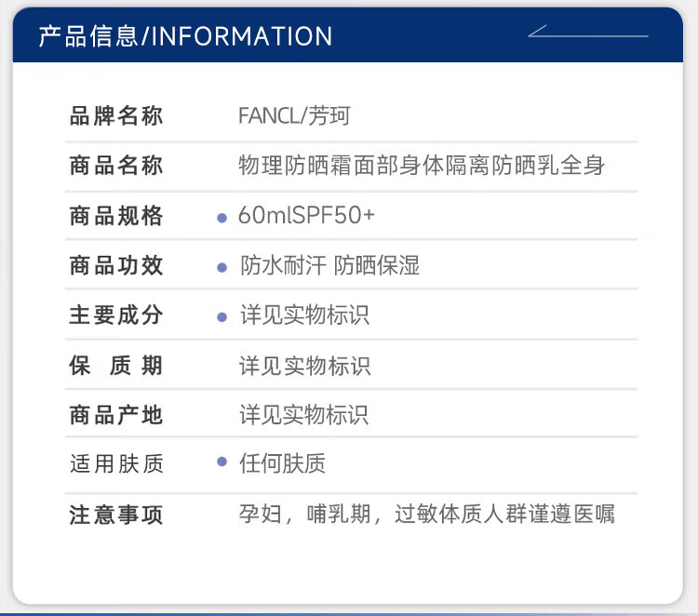Click the bullet dot in the 主要成分 row
Viewport: 698px width, 616px height.
click(221, 317)
